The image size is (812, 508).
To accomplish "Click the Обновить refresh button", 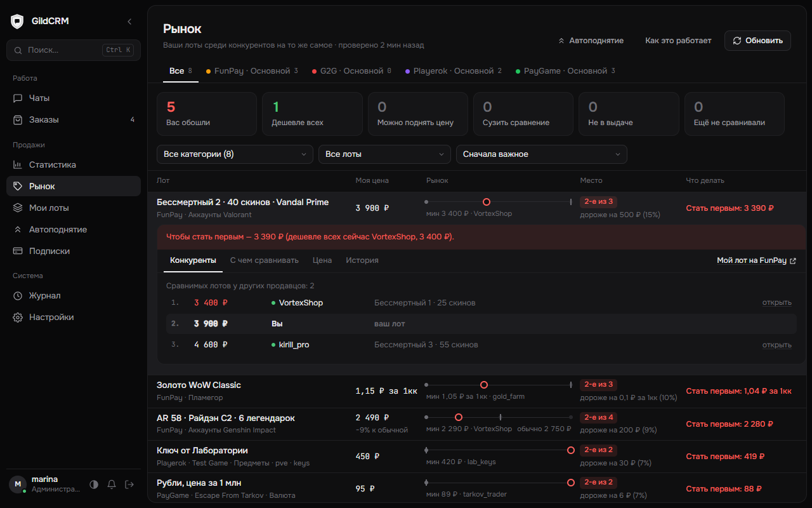I will click(x=757, y=41).
